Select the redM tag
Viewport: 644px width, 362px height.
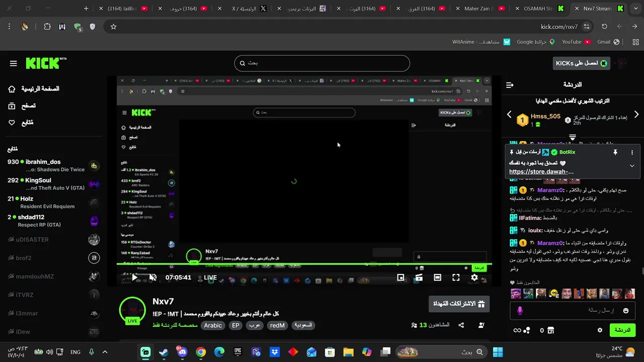coord(277,325)
